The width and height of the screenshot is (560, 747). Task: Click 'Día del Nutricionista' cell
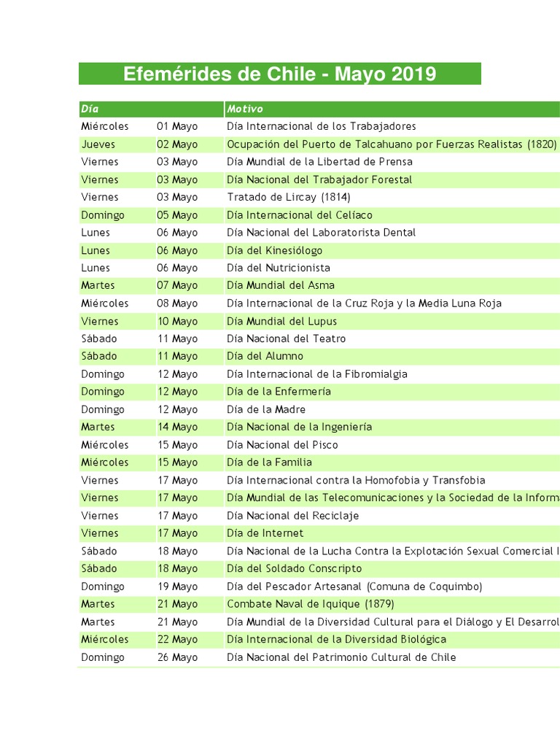point(279,268)
